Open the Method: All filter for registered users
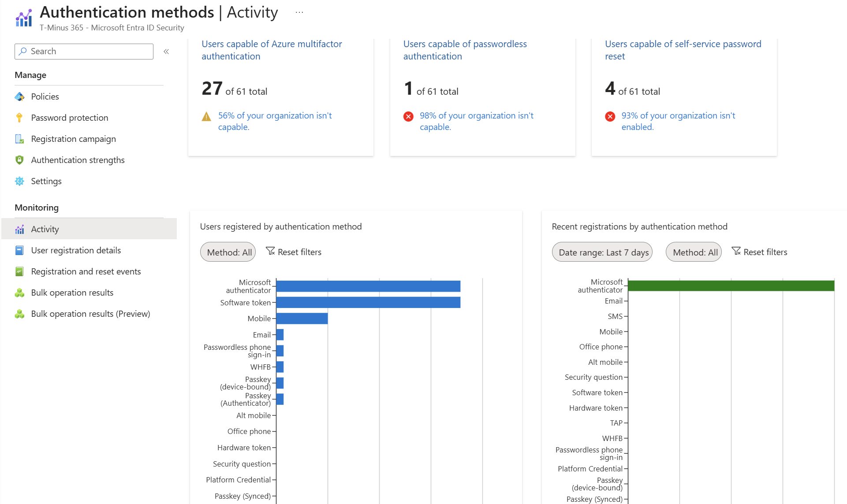This screenshot has height=504, width=847. point(228,252)
